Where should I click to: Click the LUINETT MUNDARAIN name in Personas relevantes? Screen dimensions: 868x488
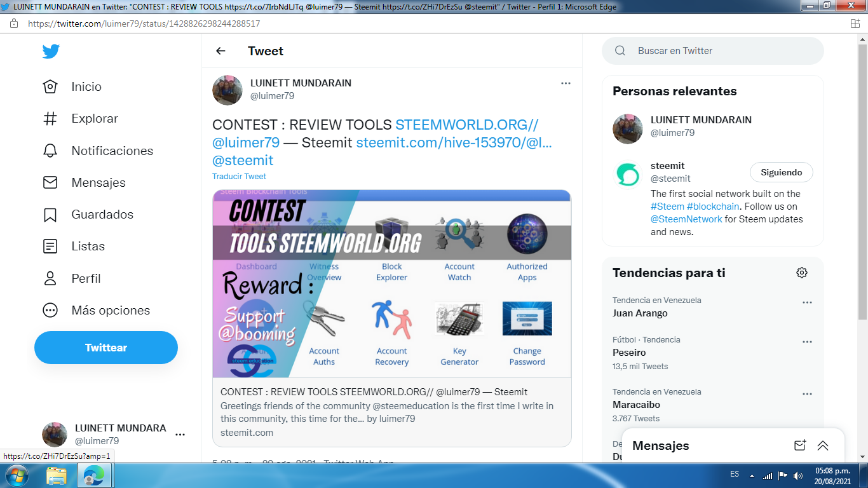click(701, 119)
